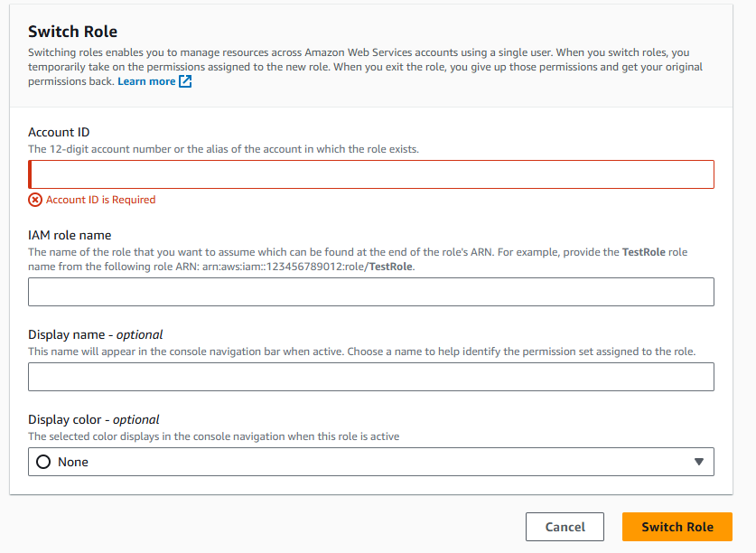Click the IAM role name label
The image size is (756, 553).
70,235
